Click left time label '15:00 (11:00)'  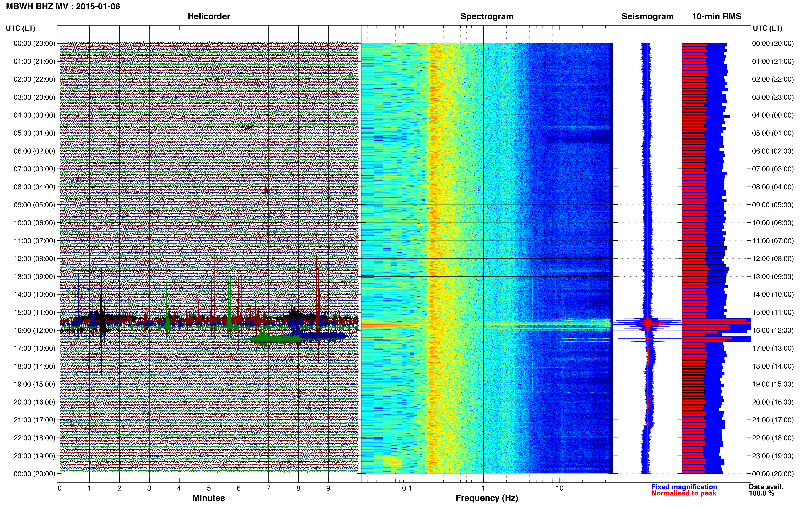click(34, 312)
